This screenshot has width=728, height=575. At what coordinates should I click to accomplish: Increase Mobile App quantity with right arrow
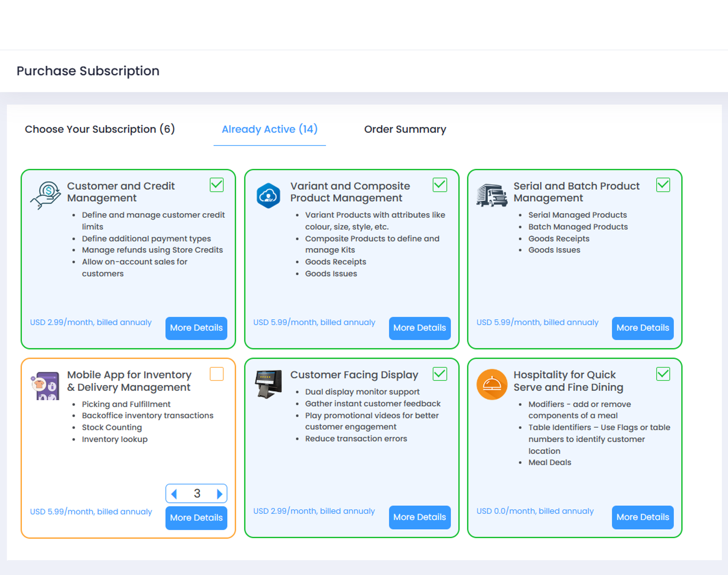point(219,494)
